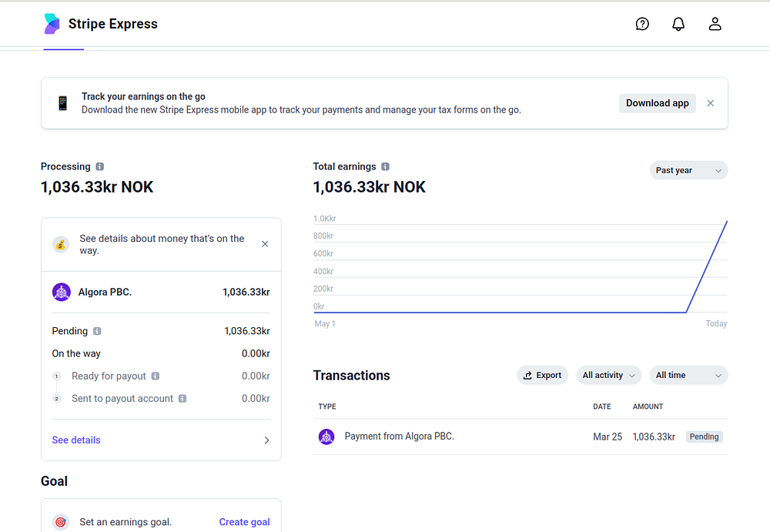Open the All activity filter dropdown

click(608, 375)
